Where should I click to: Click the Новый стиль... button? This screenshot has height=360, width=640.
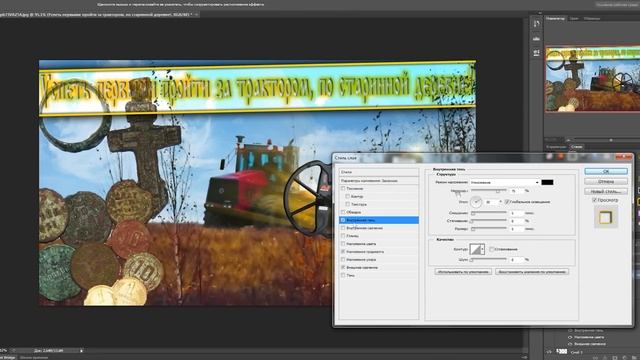[606, 191]
